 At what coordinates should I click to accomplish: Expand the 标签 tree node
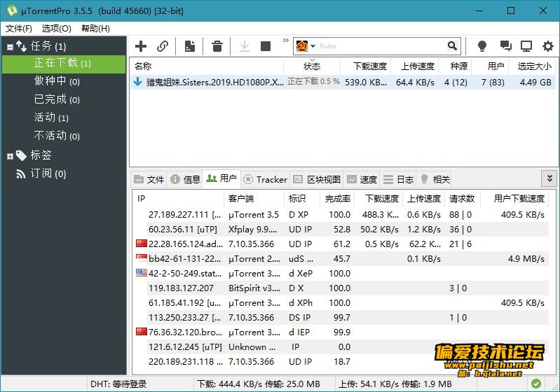(10, 156)
